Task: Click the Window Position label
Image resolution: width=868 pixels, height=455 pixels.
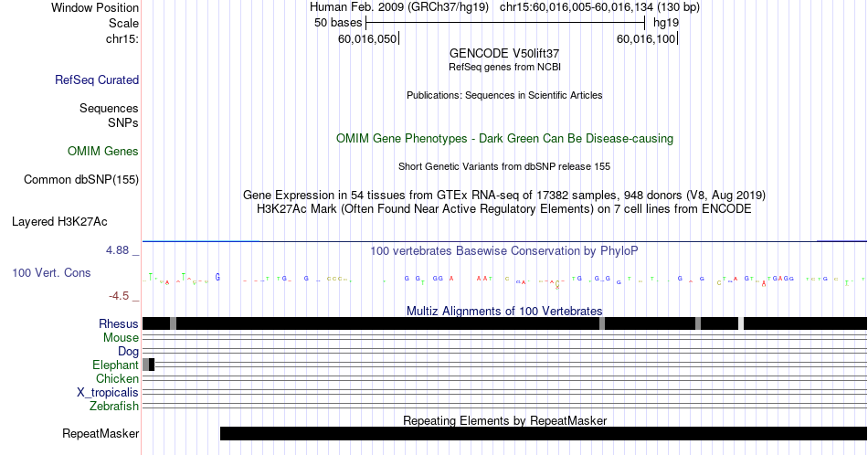Action: point(95,7)
